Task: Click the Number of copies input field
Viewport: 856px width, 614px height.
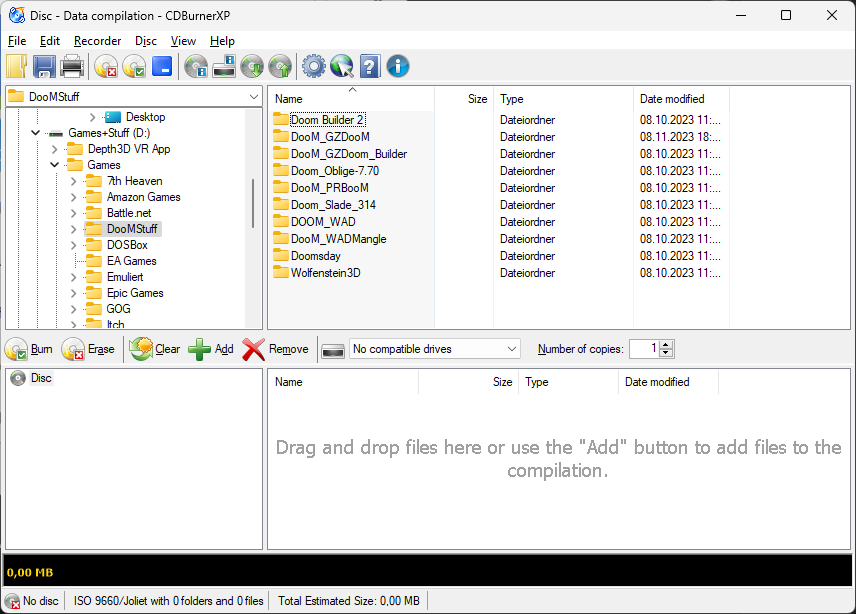Action: (x=644, y=349)
